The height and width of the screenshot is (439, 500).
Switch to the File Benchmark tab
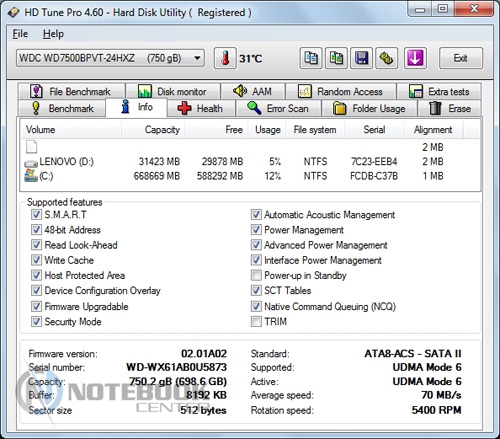pyautogui.click(x=72, y=91)
